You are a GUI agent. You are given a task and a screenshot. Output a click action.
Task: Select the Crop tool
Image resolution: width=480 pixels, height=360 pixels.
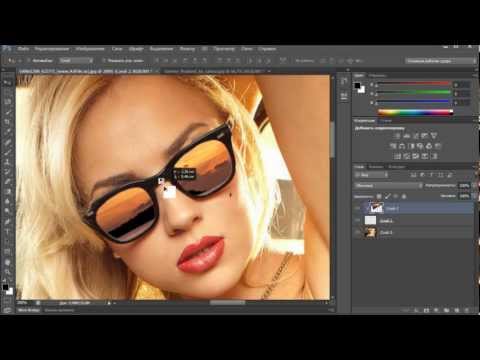[x=8, y=122]
